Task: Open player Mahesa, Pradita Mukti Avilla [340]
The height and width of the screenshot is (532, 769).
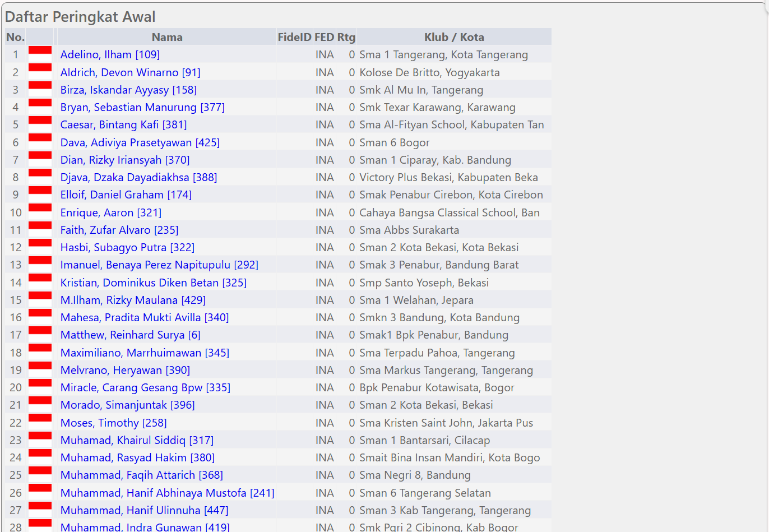Action: 145,317
